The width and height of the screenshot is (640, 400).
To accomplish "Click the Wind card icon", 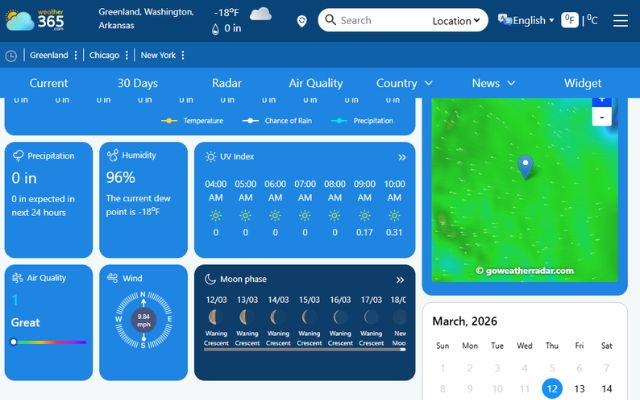I will coord(112,278).
